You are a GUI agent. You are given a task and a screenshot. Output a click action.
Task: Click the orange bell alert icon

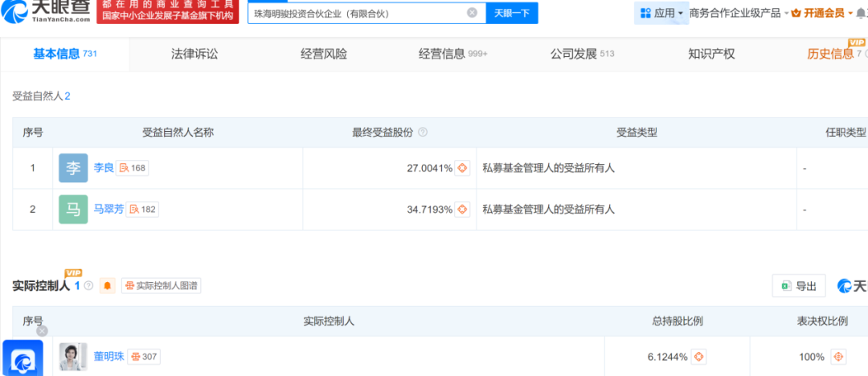coord(108,285)
